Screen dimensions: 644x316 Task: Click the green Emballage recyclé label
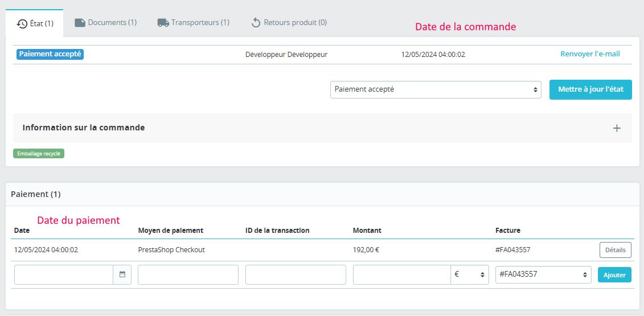tap(39, 154)
